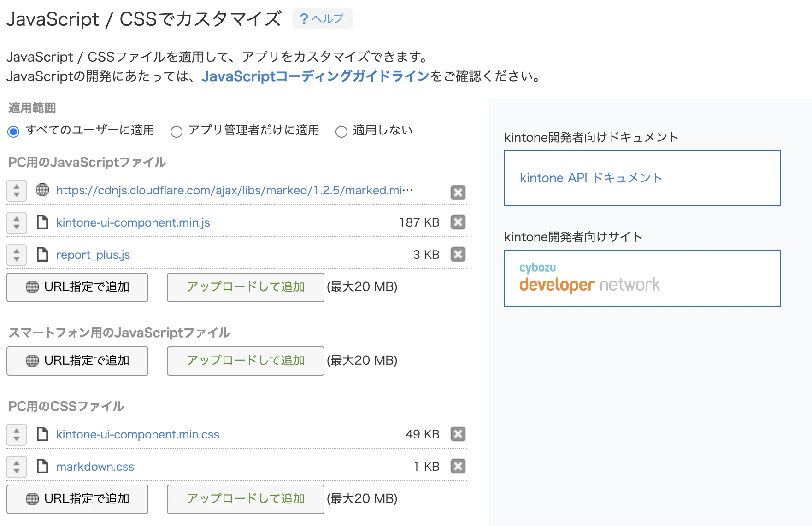Click reorder handle for cloudflare URL row
The image size is (812, 526).
click(17, 191)
